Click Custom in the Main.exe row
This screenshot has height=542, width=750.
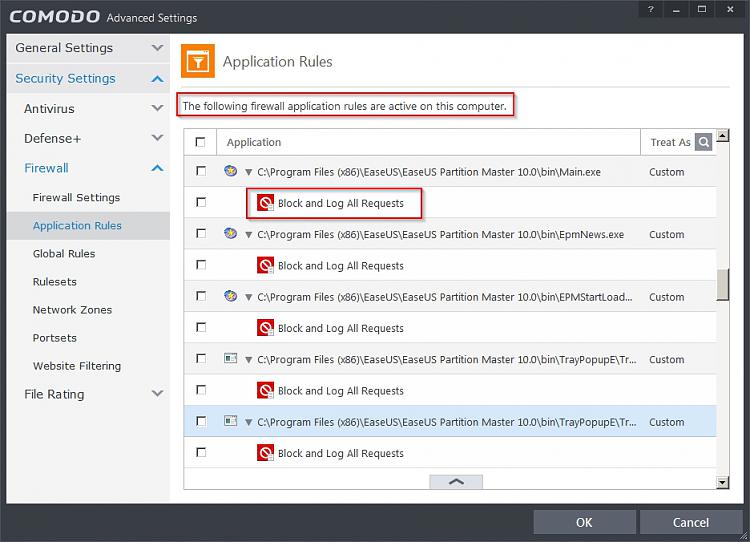point(666,172)
